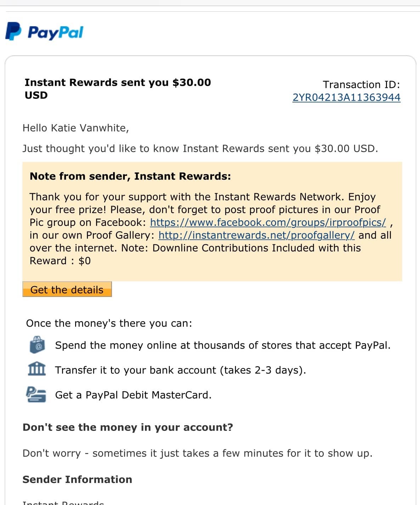Click the Once the money's there text

point(109,323)
